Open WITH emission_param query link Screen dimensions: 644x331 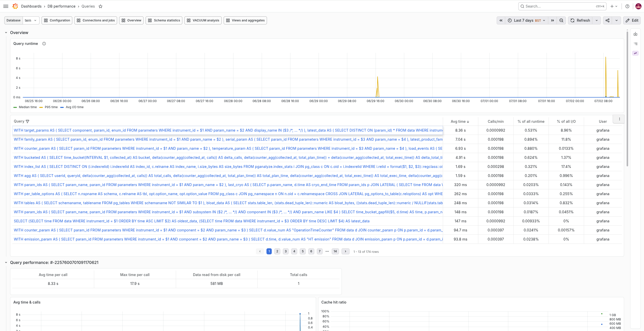coord(228,239)
